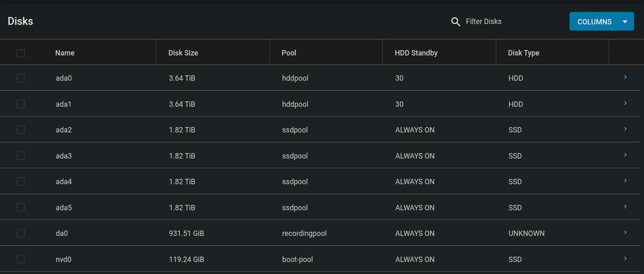Screen dimensions: 644x274
Task: Expand row details chevron for ada1
Action: point(625,103)
